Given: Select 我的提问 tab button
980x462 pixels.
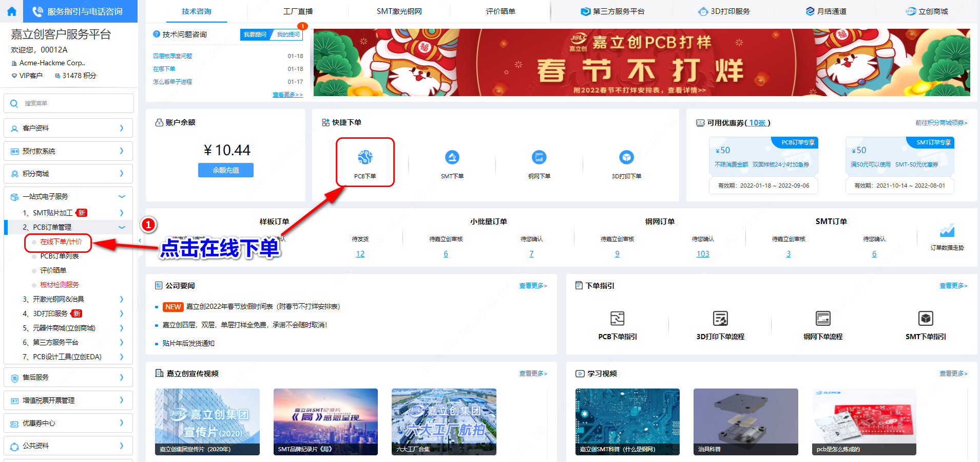Looking at the screenshot, I should (x=288, y=34).
